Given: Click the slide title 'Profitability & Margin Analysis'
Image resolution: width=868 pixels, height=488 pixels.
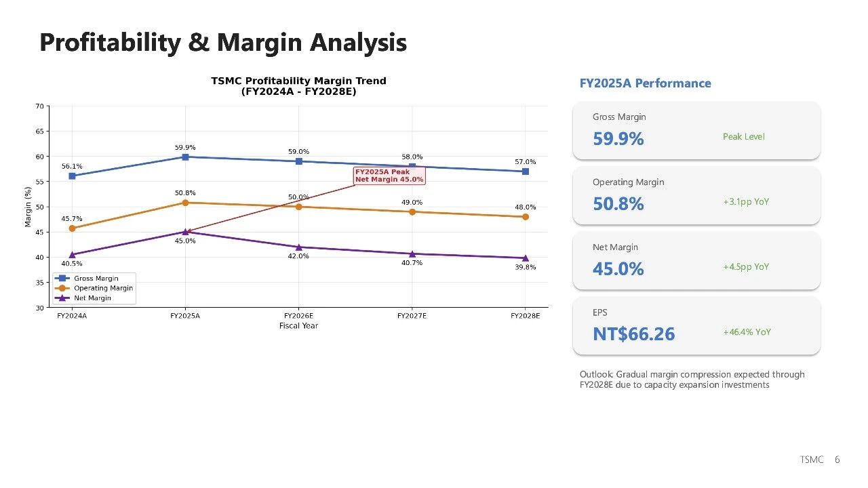Looking at the screenshot, I should [223, 43].
